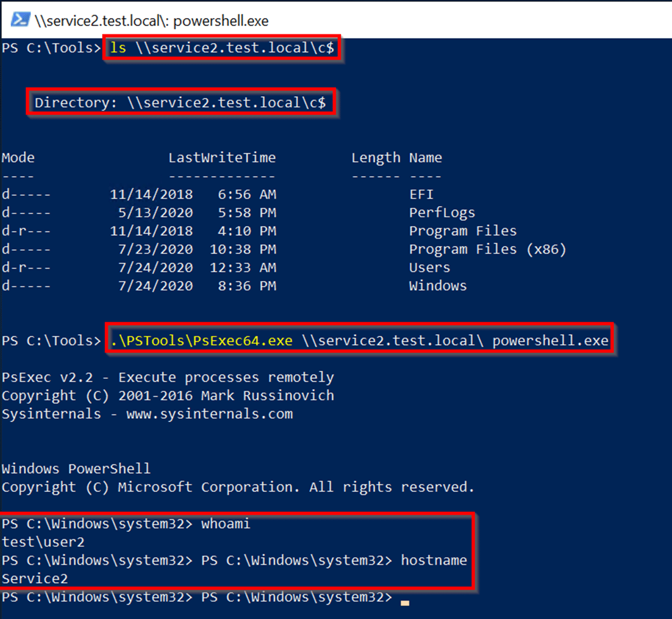Click the 'whoami' command text
Viewport: 672px width, 619px height.
tap(226, 524)
